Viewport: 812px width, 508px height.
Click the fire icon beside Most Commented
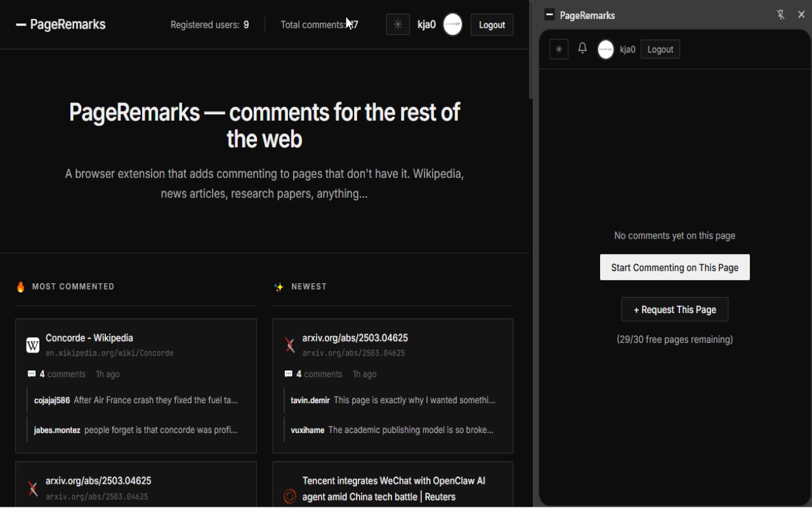point(21,287)
